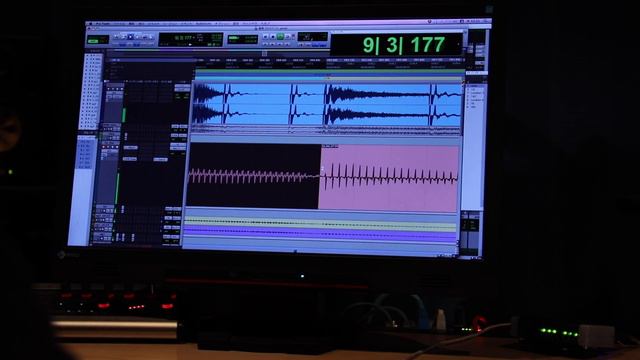
Task: Select the Grabber tool in edit toolbar
Action: (x=137, y=37)
